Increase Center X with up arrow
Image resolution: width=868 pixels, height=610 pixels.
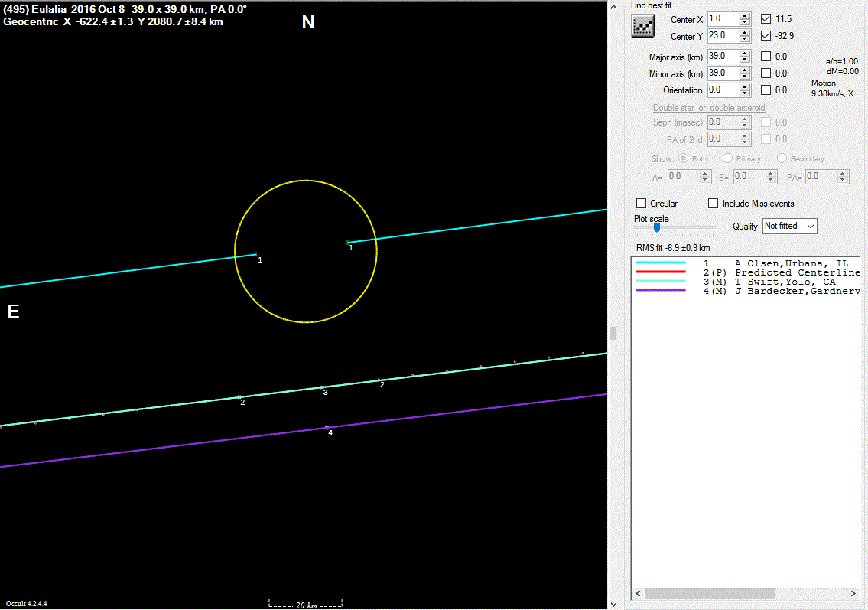click(745, 15)
